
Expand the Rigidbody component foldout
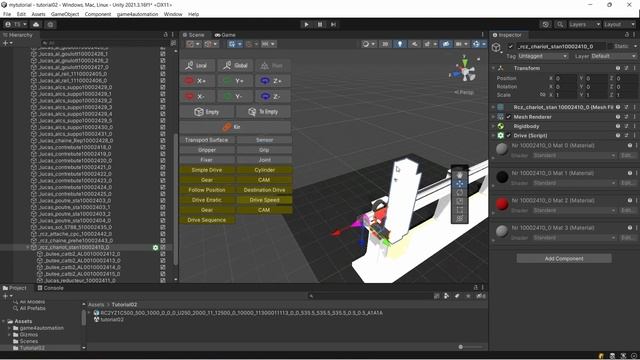coord(493,127)
